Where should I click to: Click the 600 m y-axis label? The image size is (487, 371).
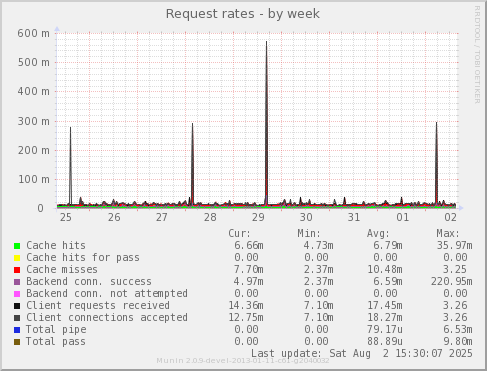pyautogui.click(x=33, y=33)
